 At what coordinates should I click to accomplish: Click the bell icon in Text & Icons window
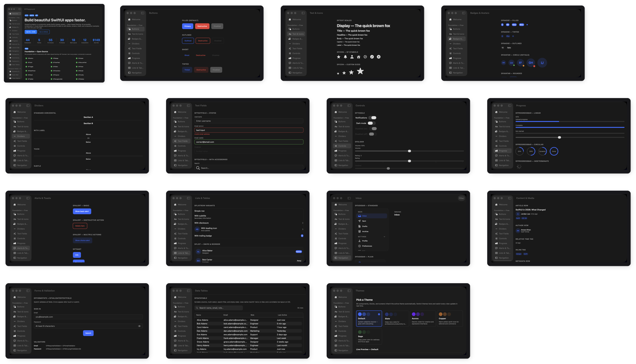(345, 57)
